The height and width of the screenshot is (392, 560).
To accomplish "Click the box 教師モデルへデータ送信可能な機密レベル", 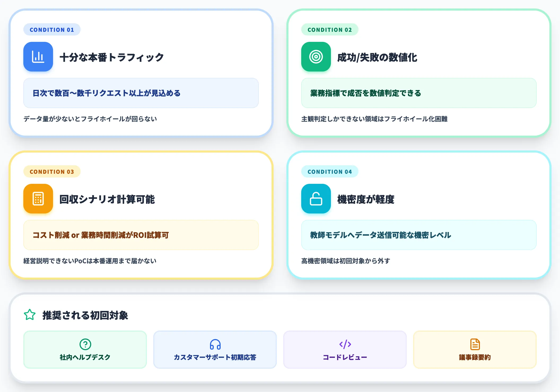I will pyautogui.click(x=419, y=235).
